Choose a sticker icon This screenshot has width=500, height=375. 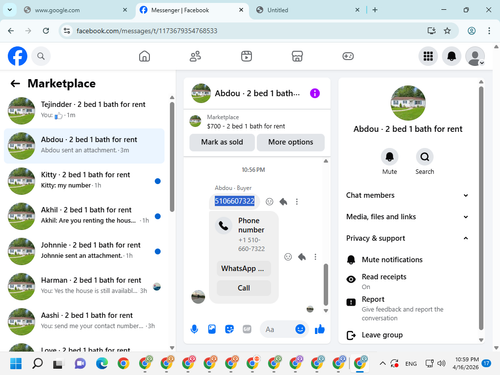[229, 329]
